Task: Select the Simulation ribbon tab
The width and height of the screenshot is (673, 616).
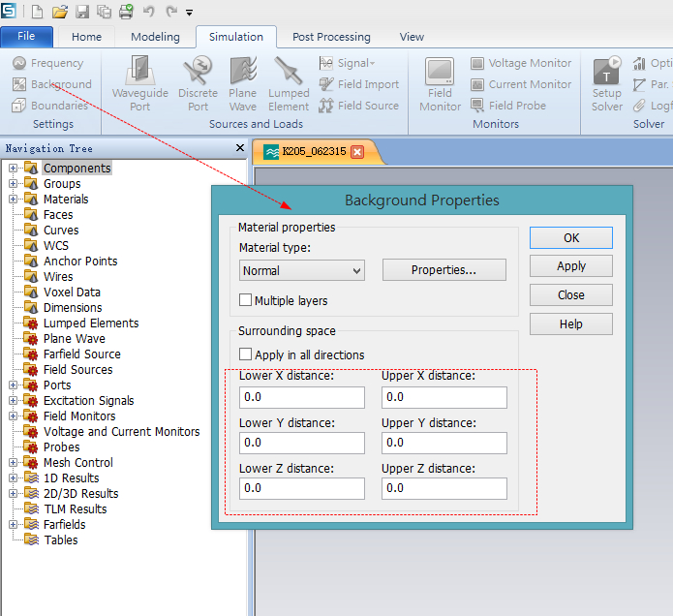Action: [x=236, y=37]
